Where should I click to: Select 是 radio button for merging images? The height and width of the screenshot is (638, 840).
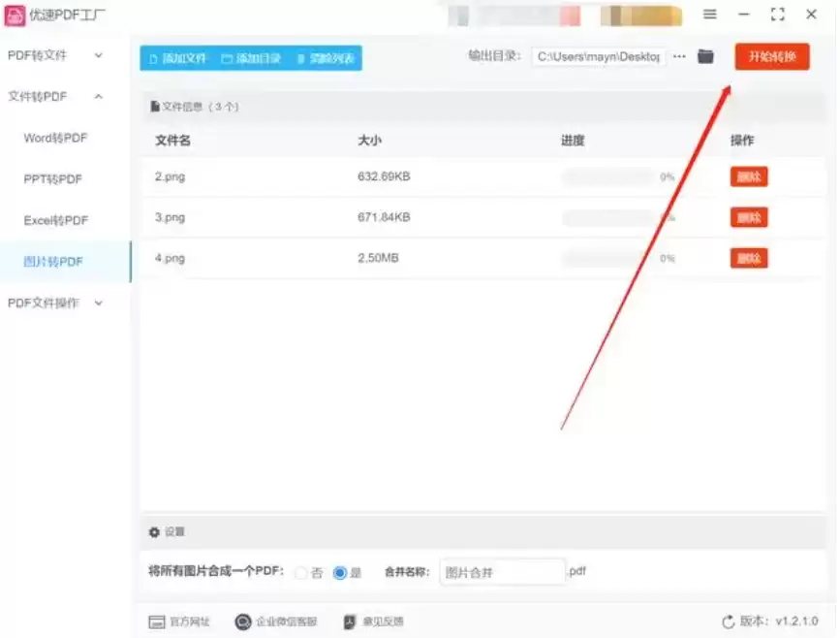click(339, 573)
